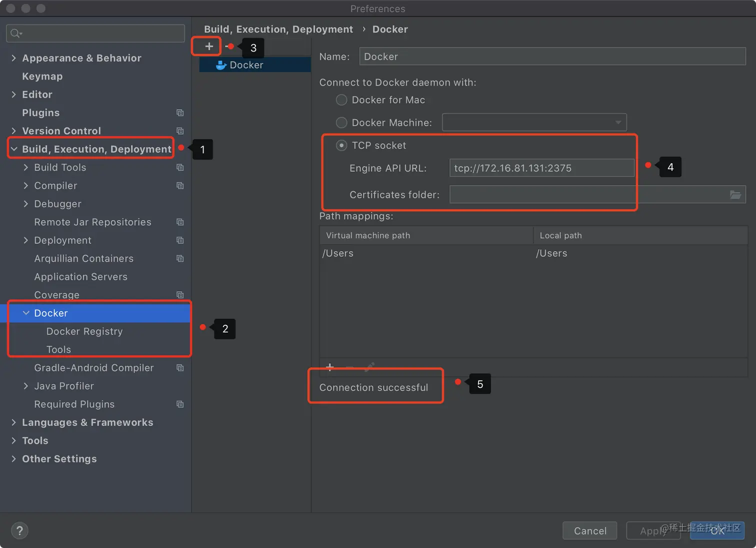Open the Application Servers page
Screen dimensions: 756x548
81,277
